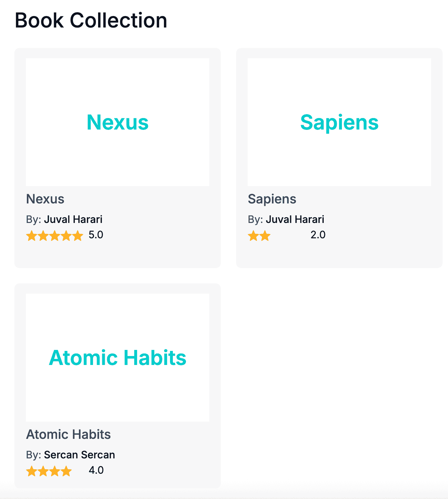Viewport: 448px width, 499px height.
Task: Select author Juval Harari on Nexus card
Action: pyautogui.click(x=73, y=219)
